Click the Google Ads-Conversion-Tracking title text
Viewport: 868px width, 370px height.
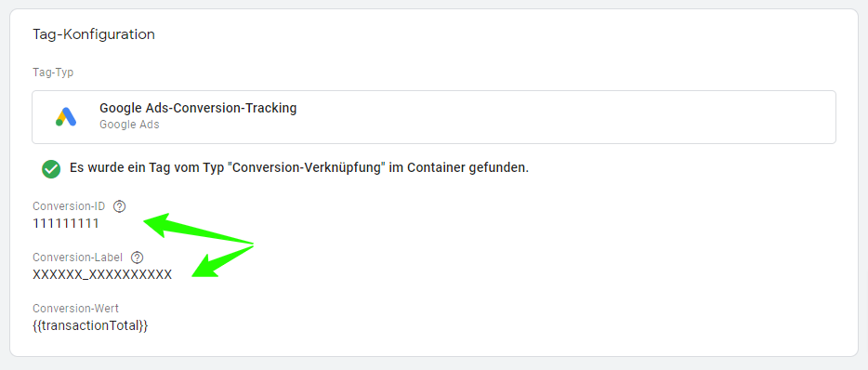[x=198, y=108]
